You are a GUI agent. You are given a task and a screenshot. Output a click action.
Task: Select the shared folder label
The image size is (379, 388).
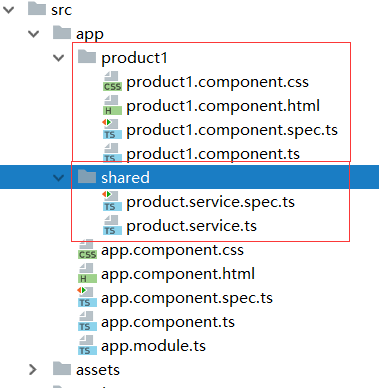tap(125, 178)
